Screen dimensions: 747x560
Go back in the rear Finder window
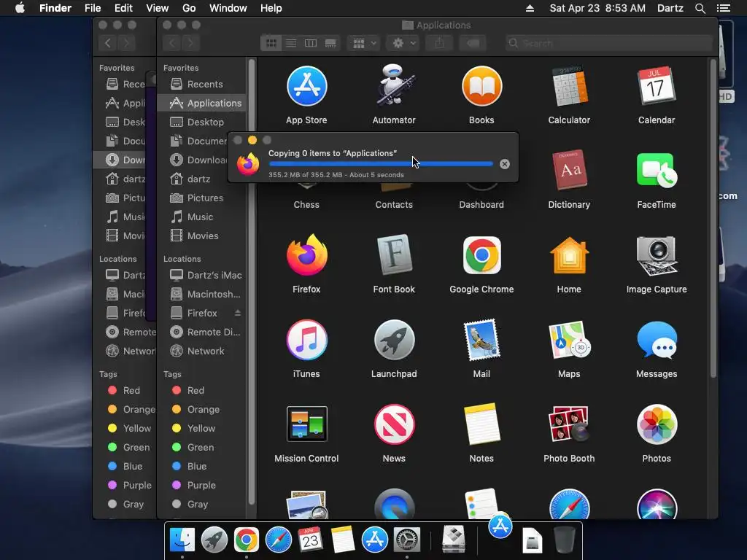[108, 43]
